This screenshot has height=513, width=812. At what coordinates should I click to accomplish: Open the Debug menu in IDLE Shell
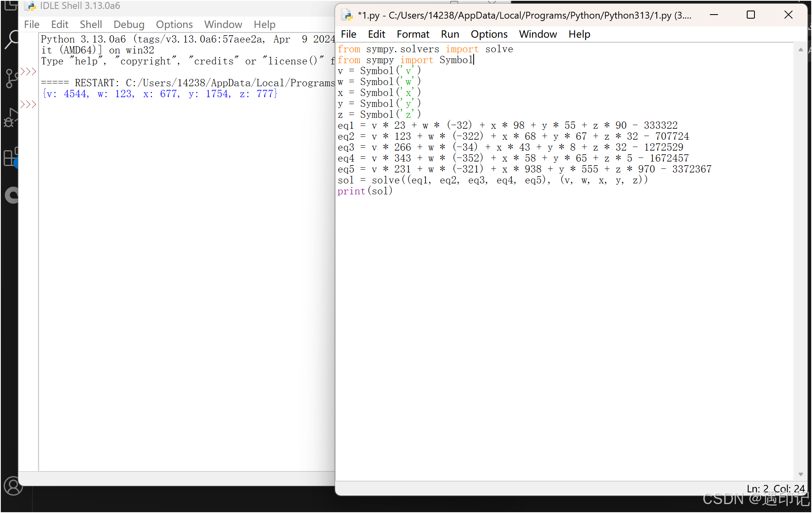pos(129,24)
